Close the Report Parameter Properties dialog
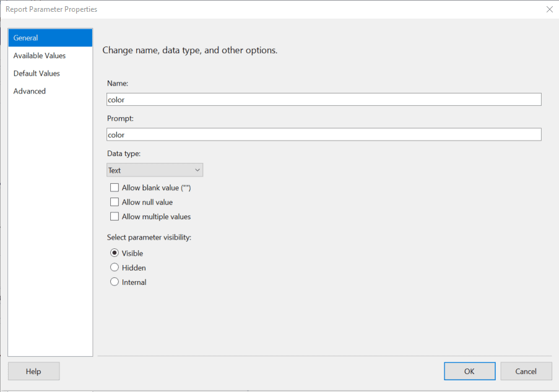The height and width of the screenshot is (392, 559). (549, 9)
